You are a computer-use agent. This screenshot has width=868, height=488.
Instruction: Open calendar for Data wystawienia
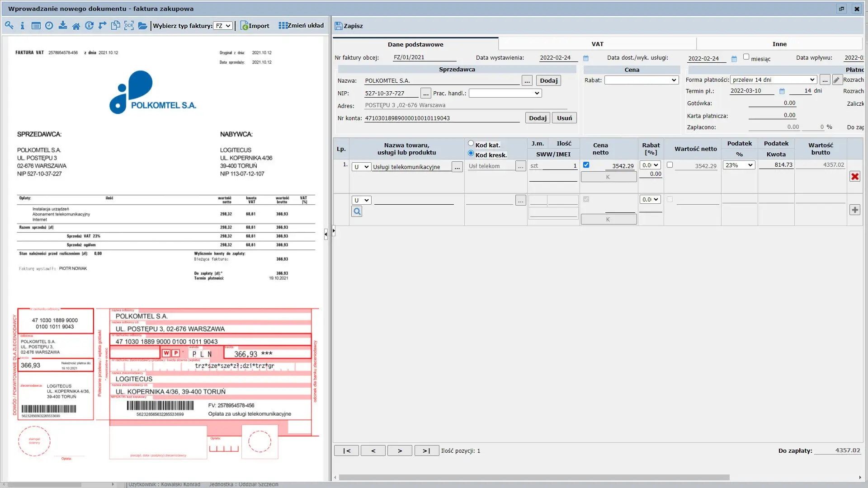pyautogui.click(x=586, y=58)
